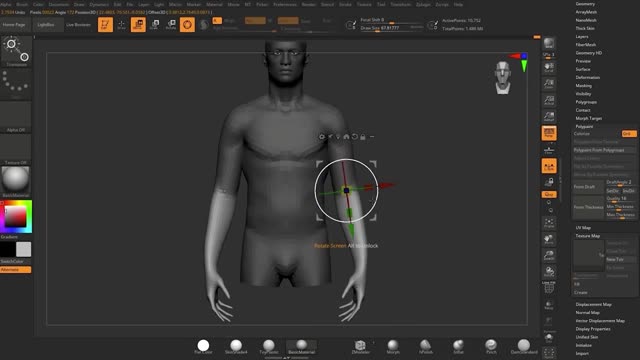The image size is (640, 360).
Task: Select the Morph brush
Action: (x=393, y=347)
